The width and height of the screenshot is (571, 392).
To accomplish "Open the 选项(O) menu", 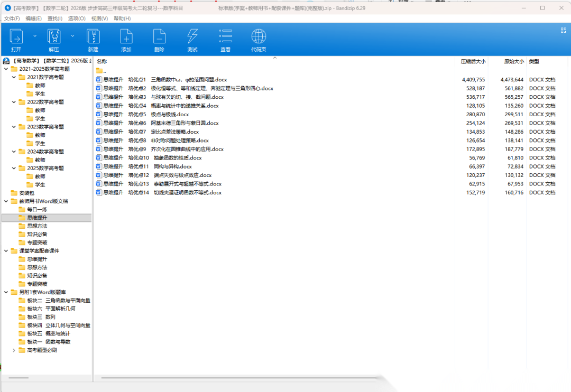I will 77,18.
